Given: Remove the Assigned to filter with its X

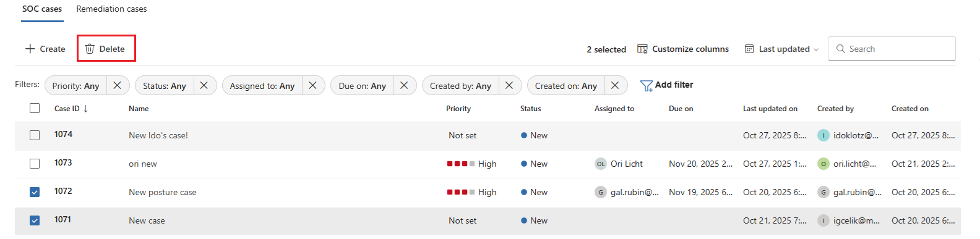Looking at the screenshot, I should [x=312, y=85].
